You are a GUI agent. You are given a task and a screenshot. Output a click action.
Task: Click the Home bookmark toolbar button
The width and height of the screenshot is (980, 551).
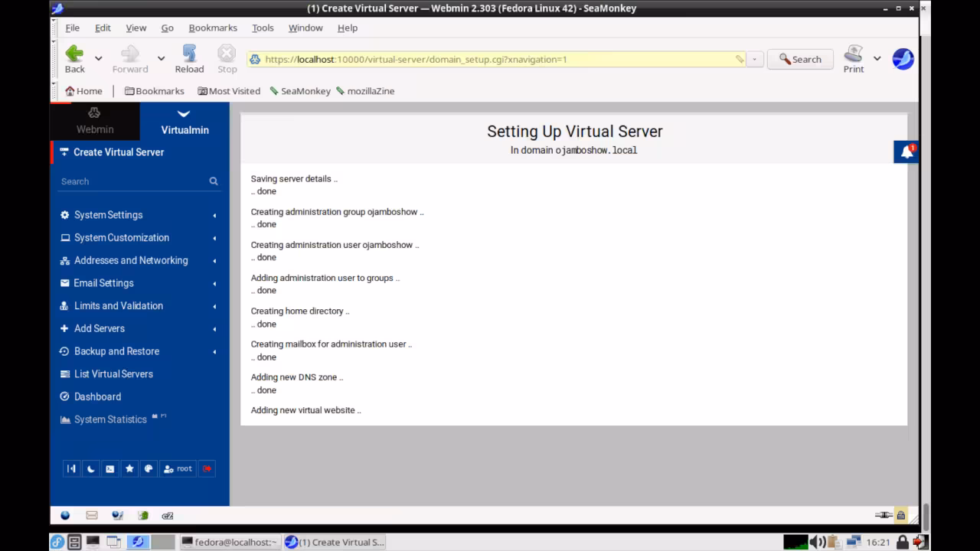(83, 90)
